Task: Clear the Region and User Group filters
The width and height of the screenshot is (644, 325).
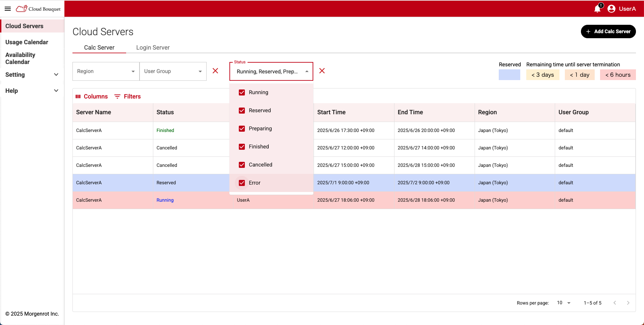Action: click(x=215, y=71)
